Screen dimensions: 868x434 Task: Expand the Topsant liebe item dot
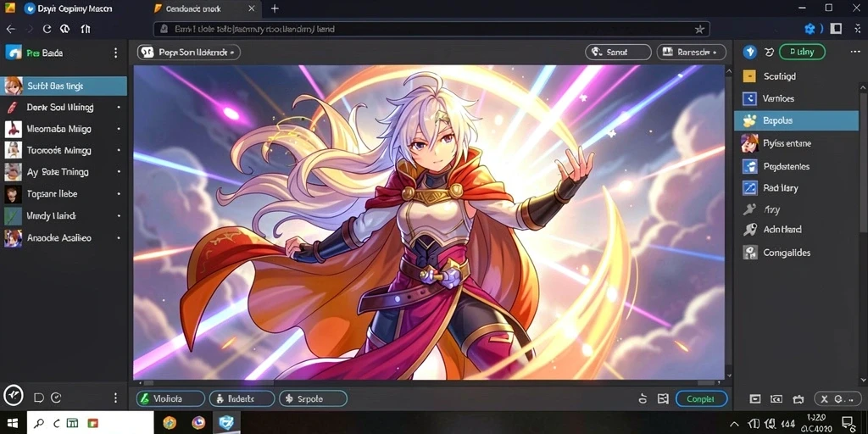coord(119,194)
